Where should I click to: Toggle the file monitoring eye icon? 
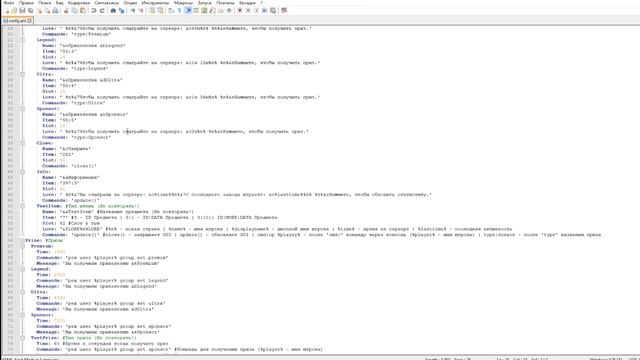click(x=229, y=10)
